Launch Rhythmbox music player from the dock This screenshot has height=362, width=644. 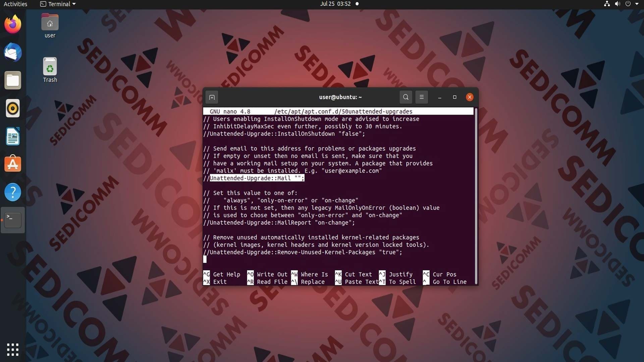pos(13,108)
